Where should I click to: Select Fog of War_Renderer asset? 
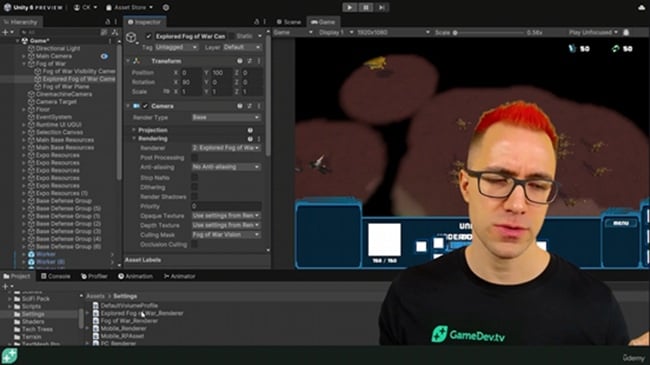point(129,321)
